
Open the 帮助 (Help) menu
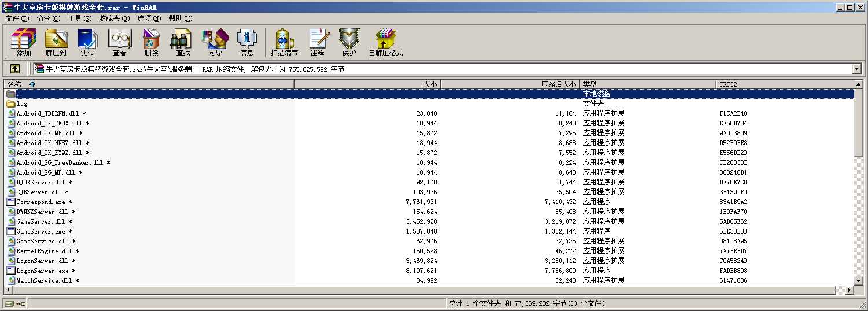tap(181, 18)
